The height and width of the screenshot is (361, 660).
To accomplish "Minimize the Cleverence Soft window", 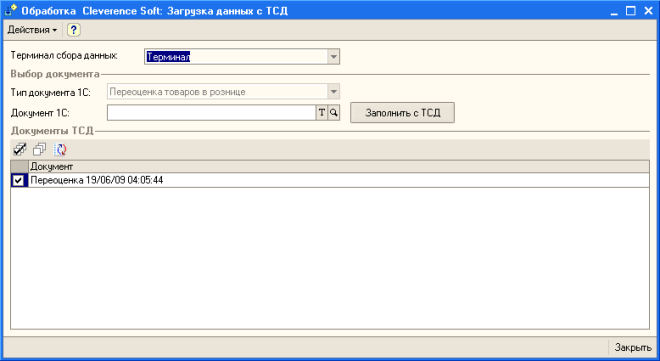I will point(614,11).
